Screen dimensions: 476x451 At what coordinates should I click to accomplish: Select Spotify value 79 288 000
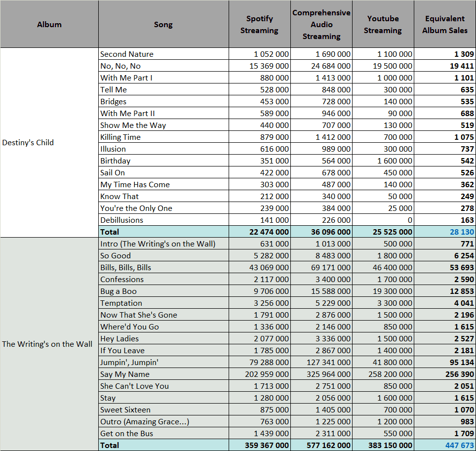[x=260, y=362]
